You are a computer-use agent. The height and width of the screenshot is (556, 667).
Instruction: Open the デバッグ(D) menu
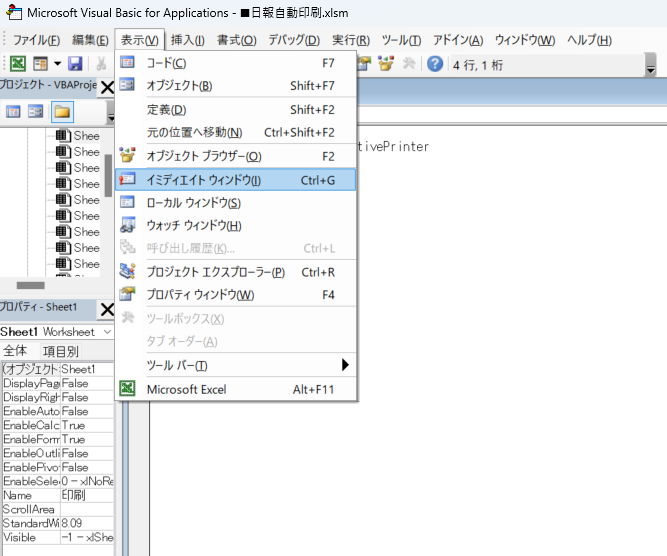click(294, 40)
